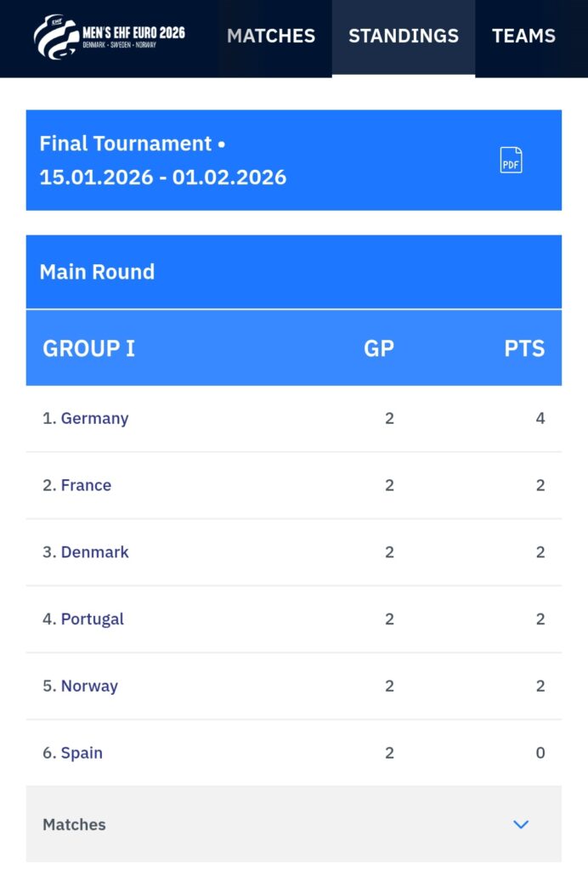
Task: Download the standings PDF
Action: click(511, 160)
